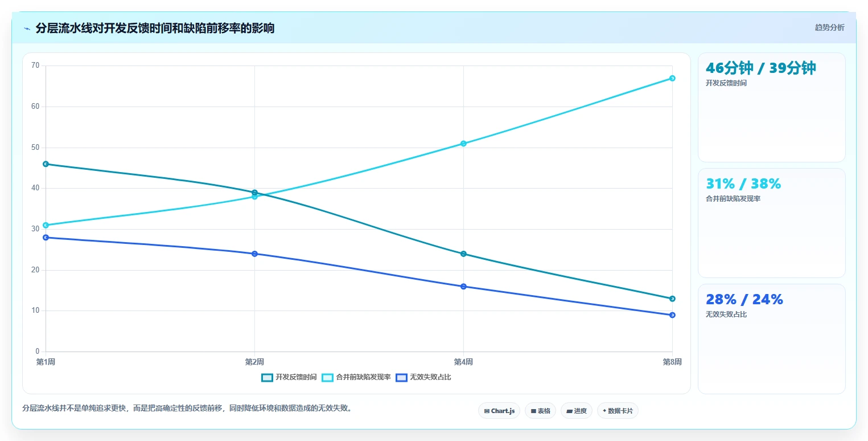
Task: Click the 开发反馈时间 card caption
Action: (x=726, y=83)
